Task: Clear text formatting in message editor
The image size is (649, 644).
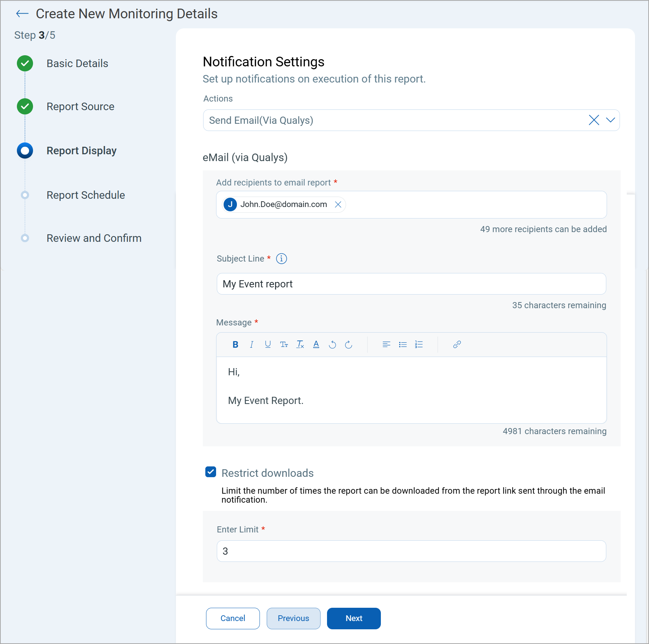Action: pos(300,344)
